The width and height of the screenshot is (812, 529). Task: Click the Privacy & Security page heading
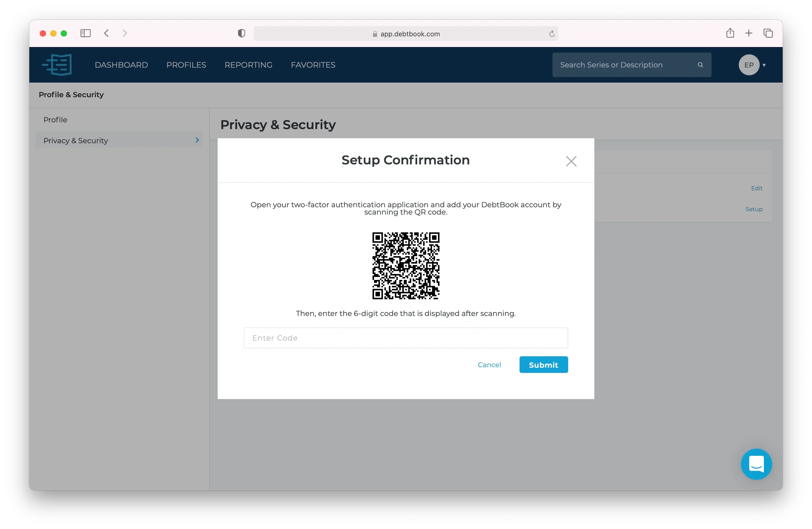point(278,124)
